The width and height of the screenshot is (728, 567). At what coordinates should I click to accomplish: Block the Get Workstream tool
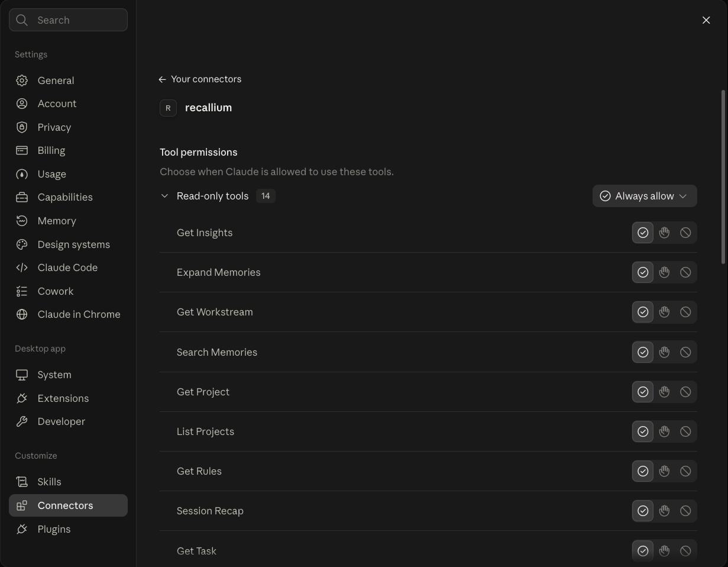click(x=685, y=312)
